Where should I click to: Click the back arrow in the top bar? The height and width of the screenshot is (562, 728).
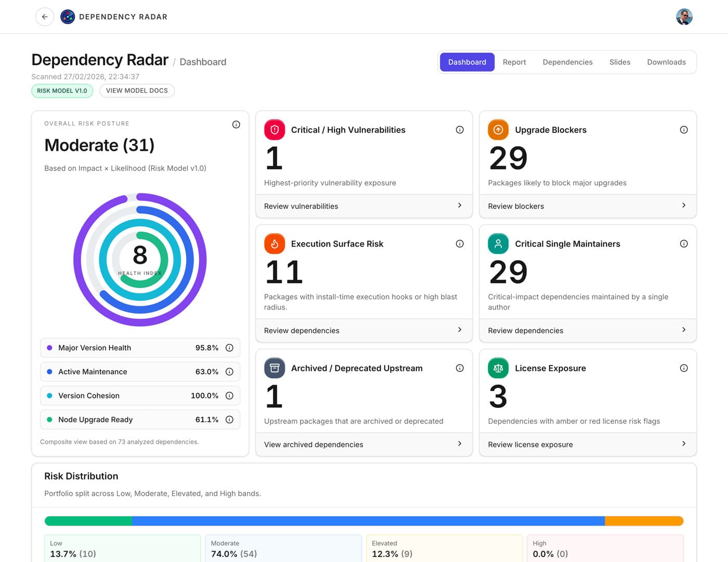45,17
